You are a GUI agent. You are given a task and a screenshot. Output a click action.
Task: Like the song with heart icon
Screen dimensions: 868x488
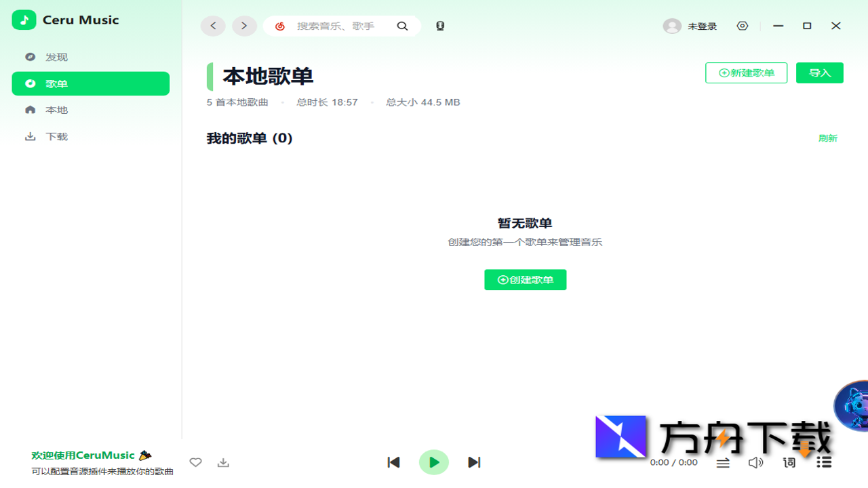[x=196, y=462]
